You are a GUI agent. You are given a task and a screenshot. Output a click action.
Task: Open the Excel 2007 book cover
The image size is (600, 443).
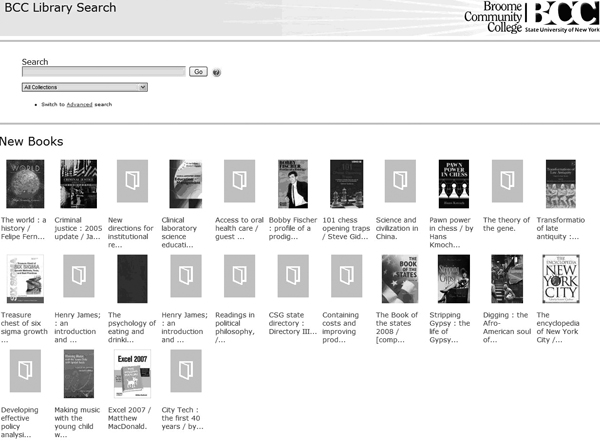131,373
